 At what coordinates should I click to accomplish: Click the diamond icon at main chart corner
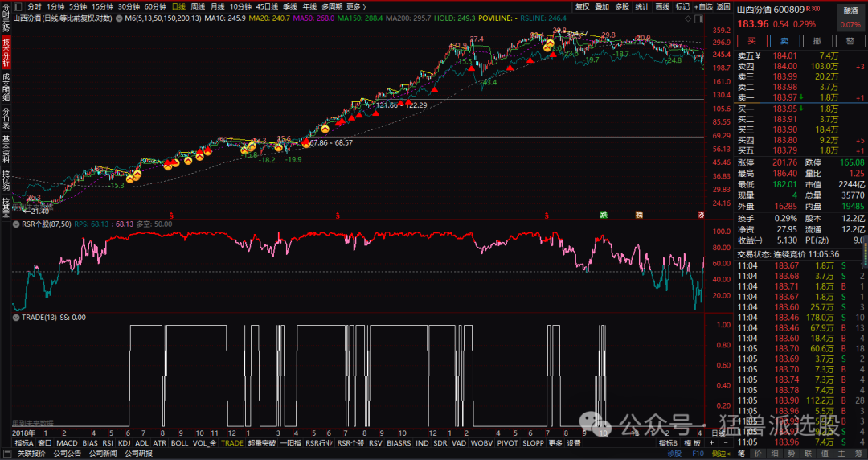coord(688,18)
